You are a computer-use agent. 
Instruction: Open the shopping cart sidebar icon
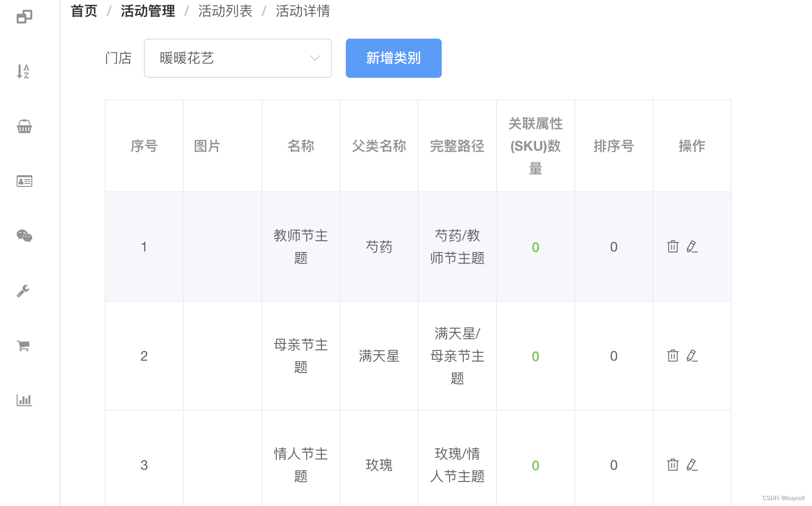point(23,345)
